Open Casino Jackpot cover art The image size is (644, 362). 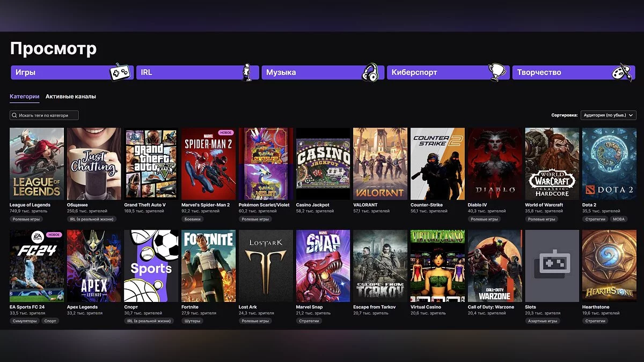[x=323, y=164]
